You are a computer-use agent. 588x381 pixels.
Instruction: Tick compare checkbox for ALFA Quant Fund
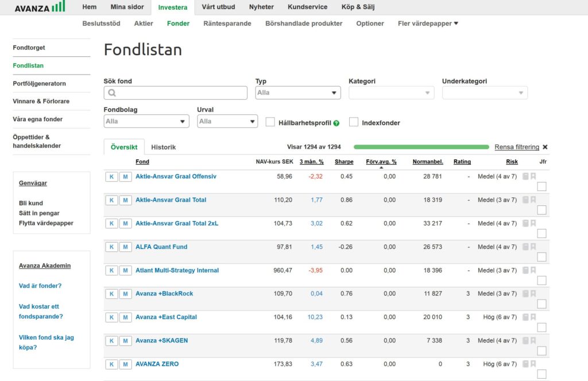click(542, 257)
